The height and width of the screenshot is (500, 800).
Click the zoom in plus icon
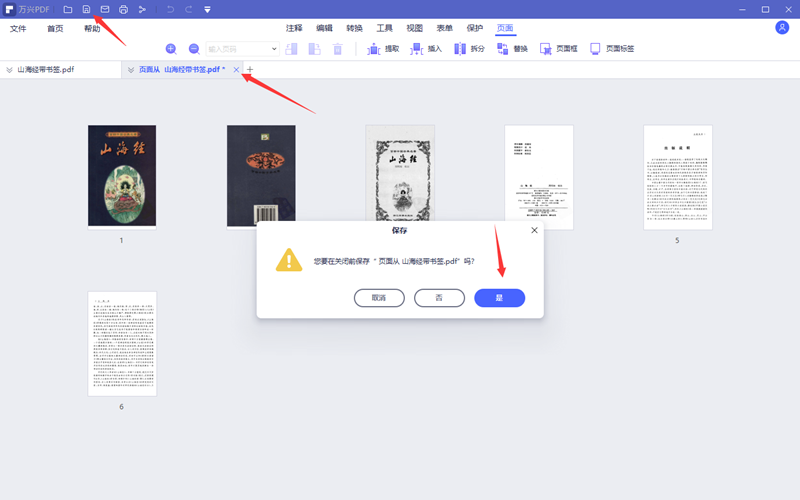[171, 49]
